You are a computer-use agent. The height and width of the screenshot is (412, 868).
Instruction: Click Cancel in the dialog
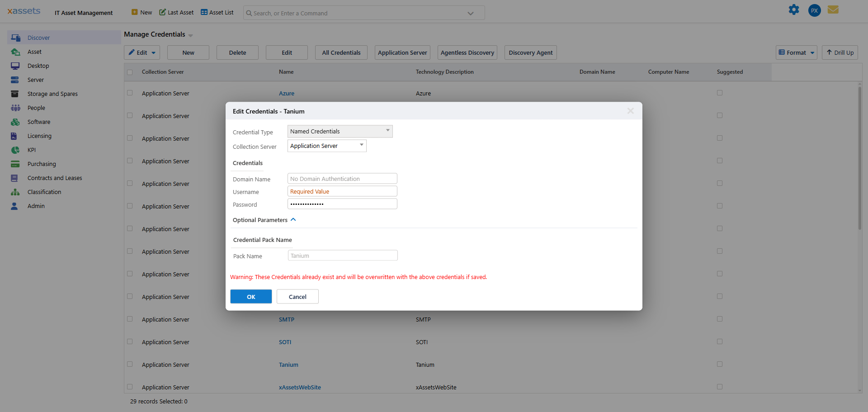pos(297,297)
